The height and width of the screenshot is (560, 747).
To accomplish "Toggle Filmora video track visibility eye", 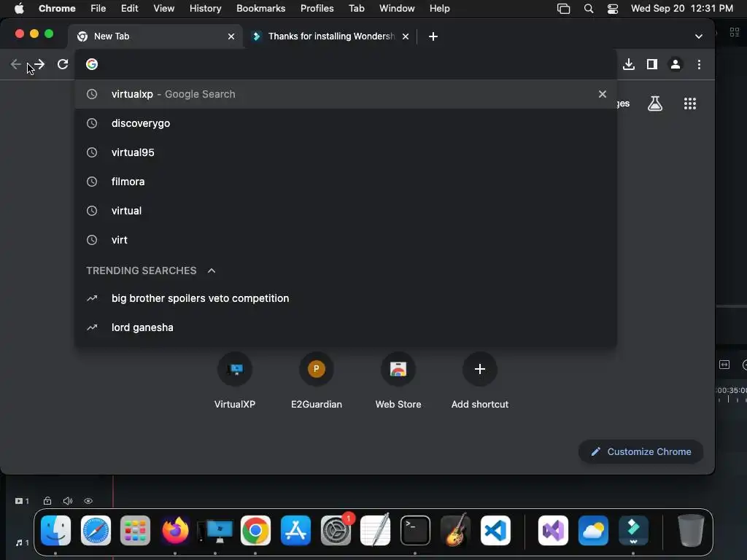I will pos(88,501).
